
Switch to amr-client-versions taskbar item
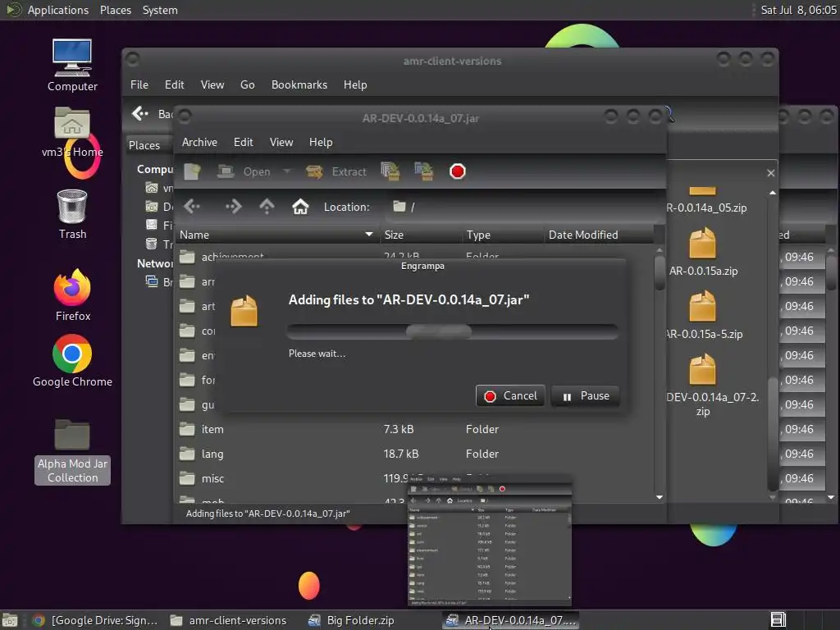(229, 620)
